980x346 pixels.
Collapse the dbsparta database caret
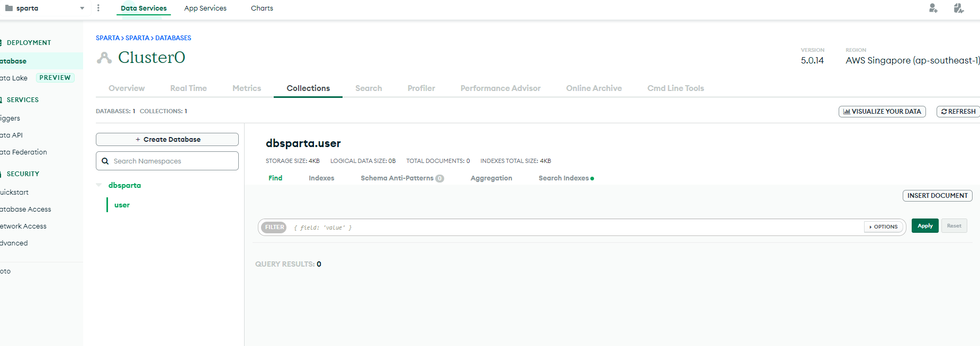pos(99,185)
